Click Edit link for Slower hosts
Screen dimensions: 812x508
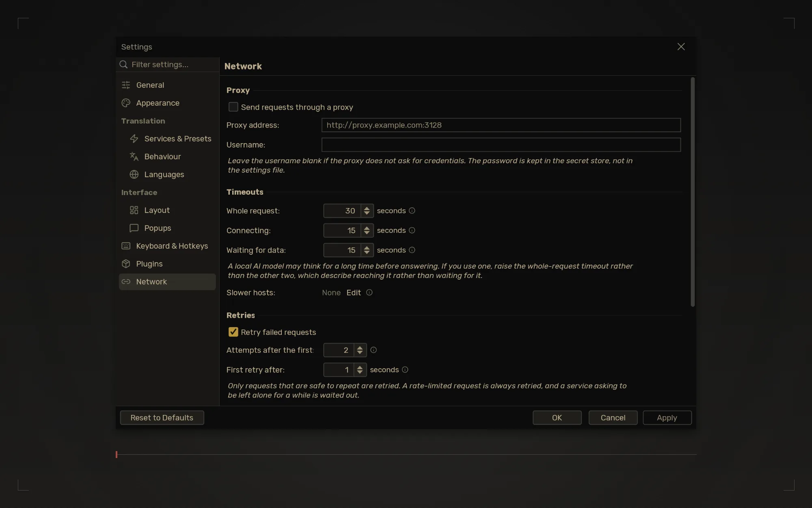tap(354, 293)
